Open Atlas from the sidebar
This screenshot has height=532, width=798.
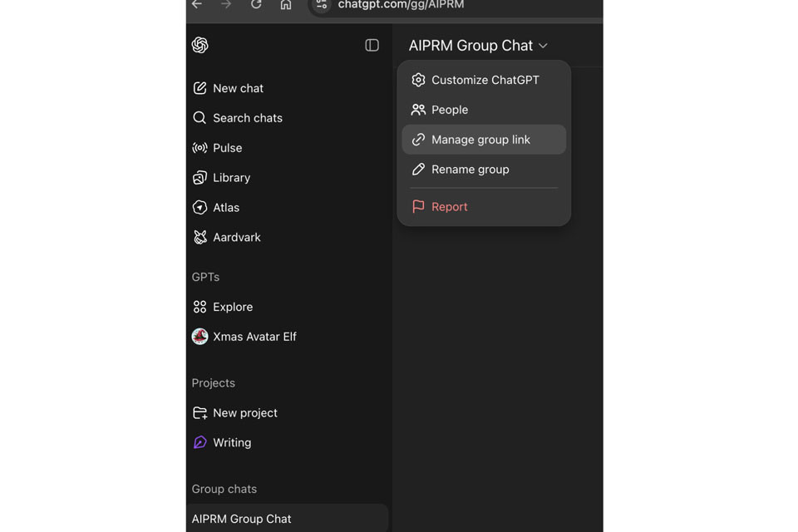(225, 208)
